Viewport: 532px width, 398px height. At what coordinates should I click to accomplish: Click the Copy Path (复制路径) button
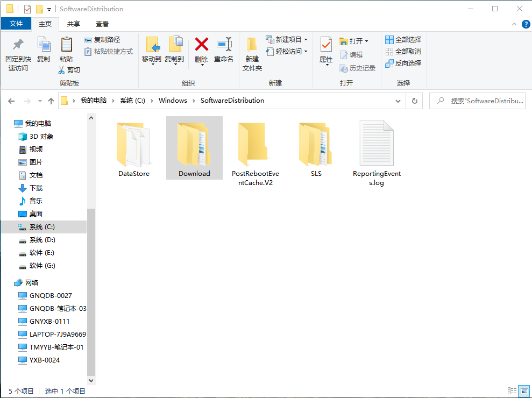pyautogui.click(x=102, y=40)
